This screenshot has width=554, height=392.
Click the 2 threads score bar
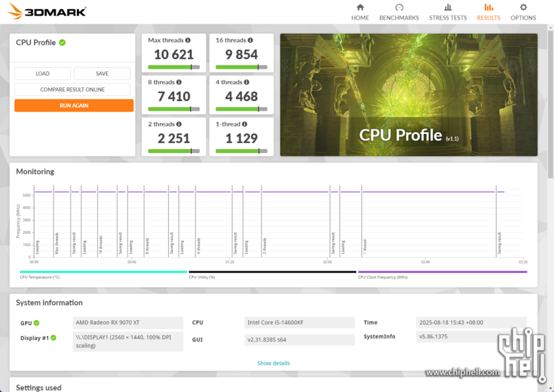pyautogui.click(x=174, y=151)
